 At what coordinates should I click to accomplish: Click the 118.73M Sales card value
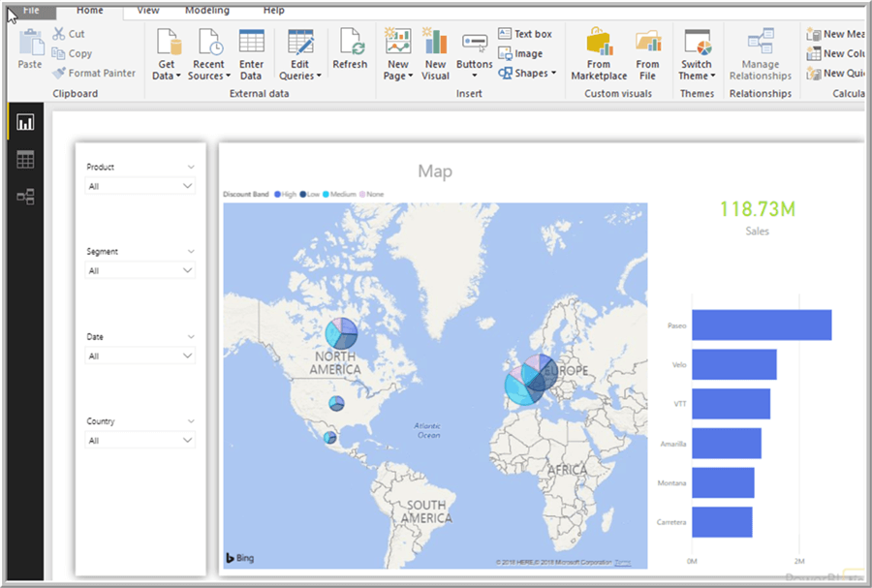(758, 209)
